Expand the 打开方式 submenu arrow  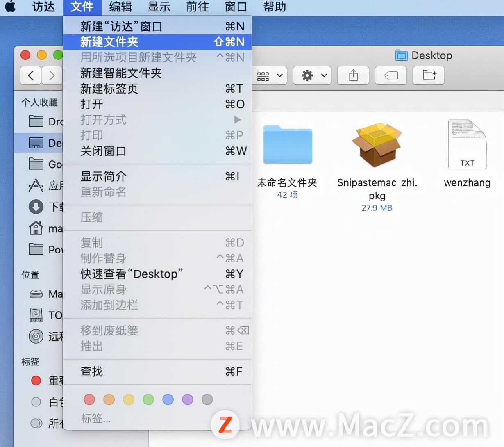point(238,120)
